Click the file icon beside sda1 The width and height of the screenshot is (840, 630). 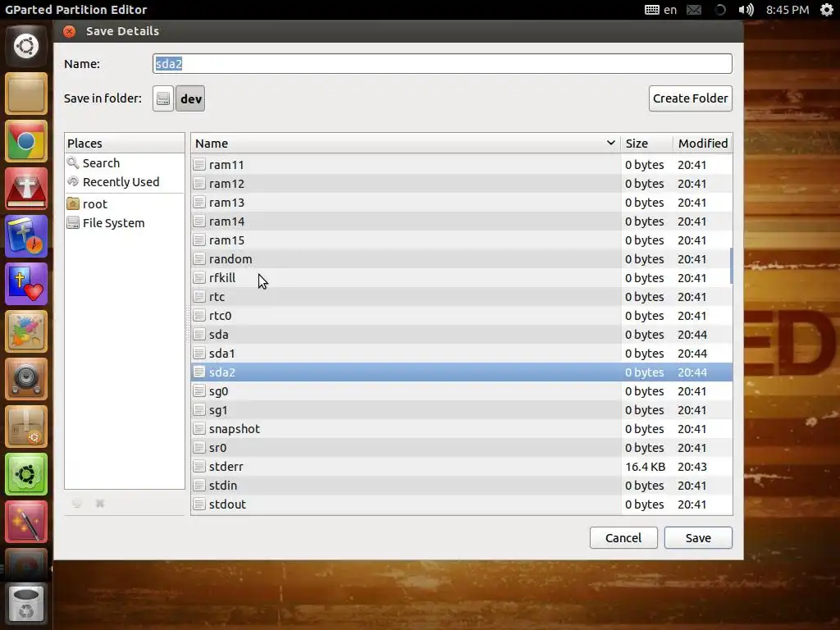[199, 353]
